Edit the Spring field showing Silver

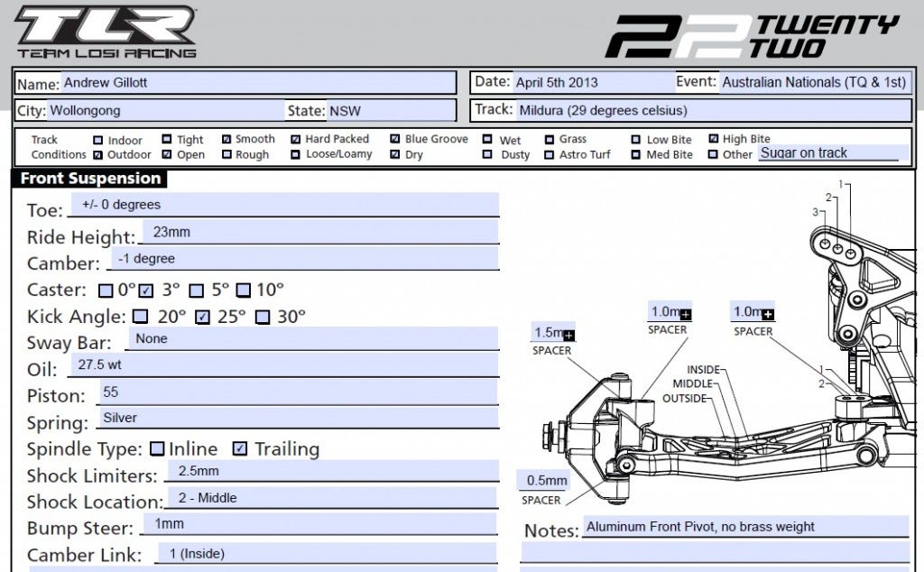(x=298, y=419)
